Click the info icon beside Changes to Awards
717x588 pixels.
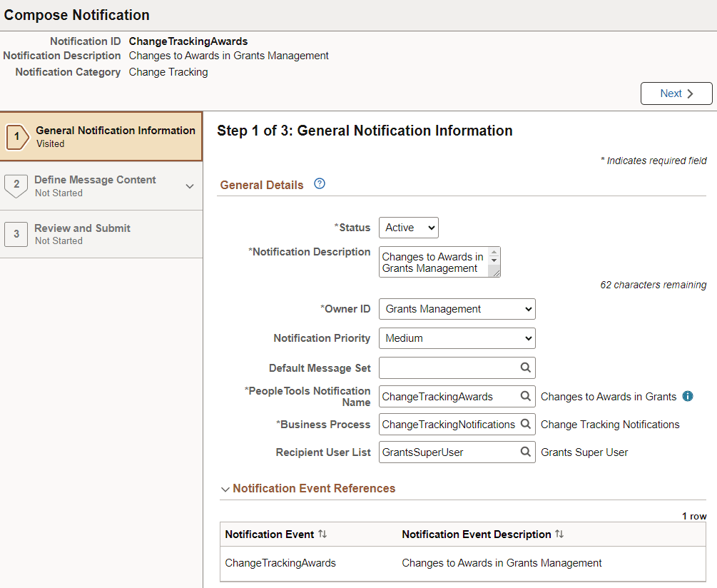(687, 396)
